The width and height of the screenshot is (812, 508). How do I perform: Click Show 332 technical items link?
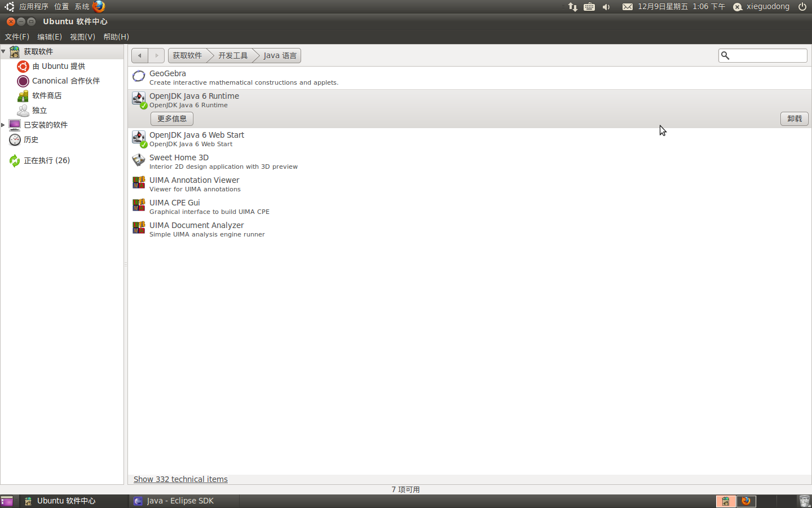click(x=180, y=479)
